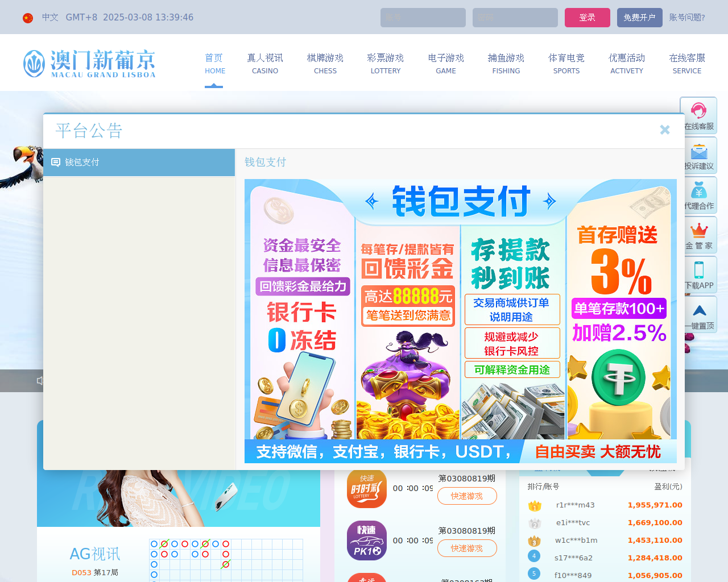Select ranking row r1r***m43
This screenshot has width=728, height=582.
(x=605, y=505)
